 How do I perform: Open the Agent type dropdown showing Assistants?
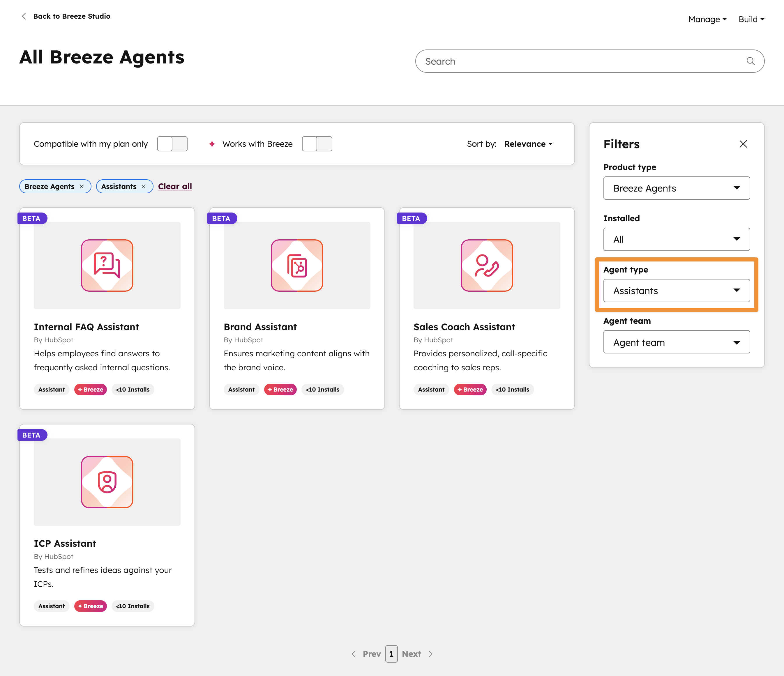click(676, 291)
